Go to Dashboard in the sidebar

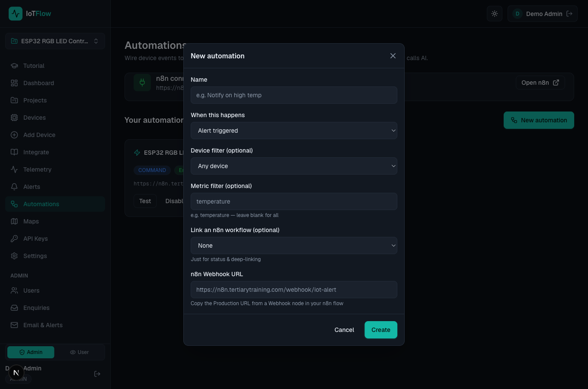tap(55, 83)
